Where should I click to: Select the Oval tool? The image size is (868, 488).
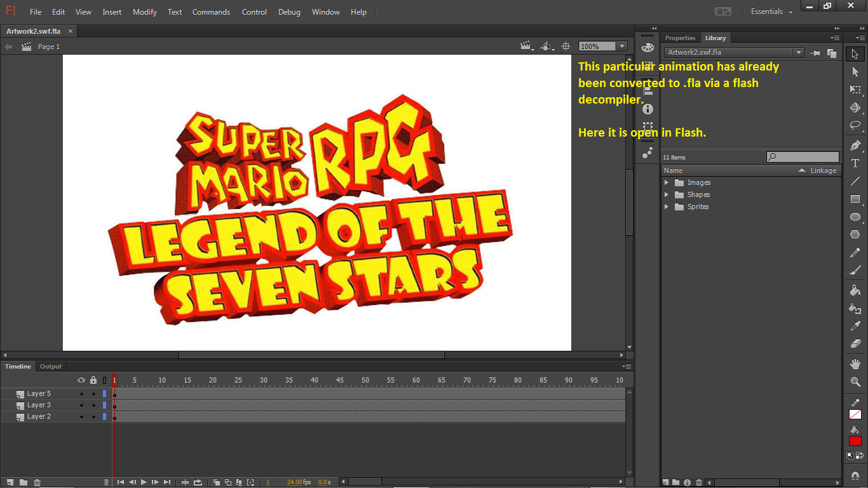pos(855,217)
